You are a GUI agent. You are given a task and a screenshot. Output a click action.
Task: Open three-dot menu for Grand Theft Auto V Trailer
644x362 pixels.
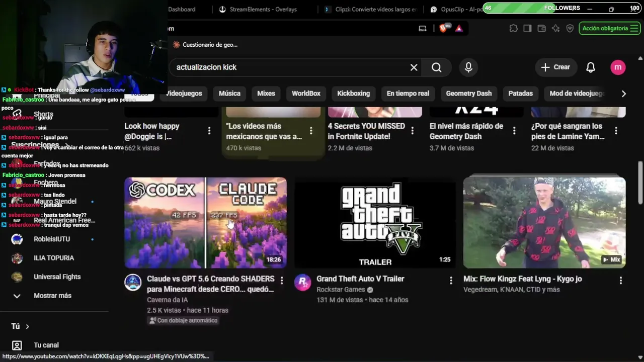(x=451, y=280)
